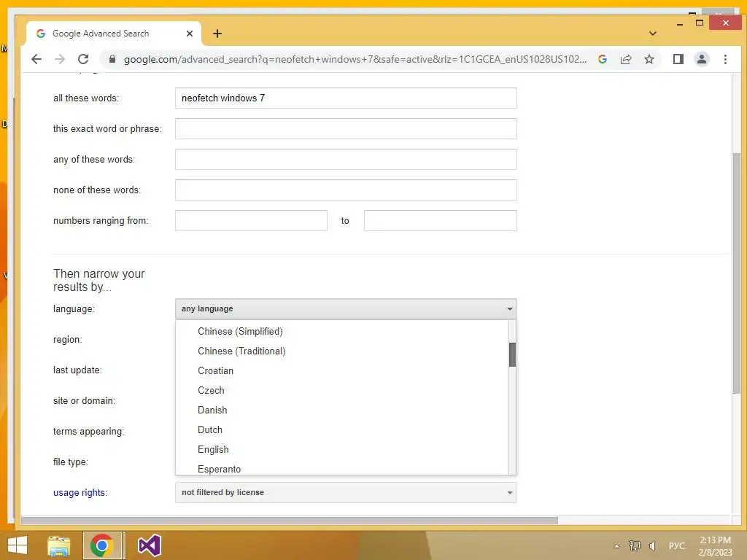Choose Chinese (Traditional) from language list

click(x=341, y=351)
